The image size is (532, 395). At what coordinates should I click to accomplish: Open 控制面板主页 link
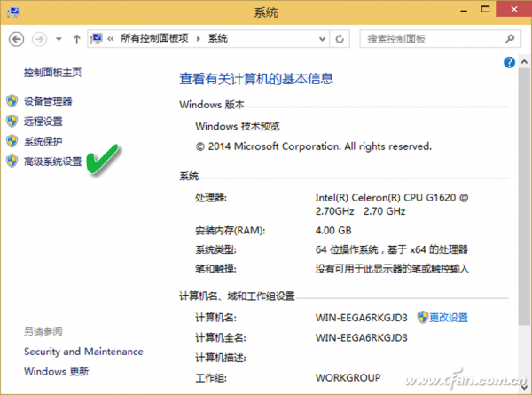pos(52,73)
